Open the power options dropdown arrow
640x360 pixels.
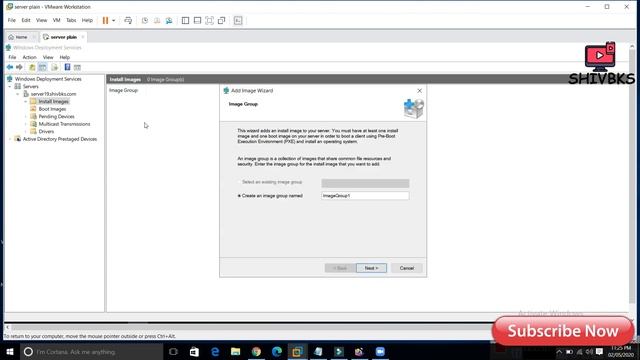113,20
